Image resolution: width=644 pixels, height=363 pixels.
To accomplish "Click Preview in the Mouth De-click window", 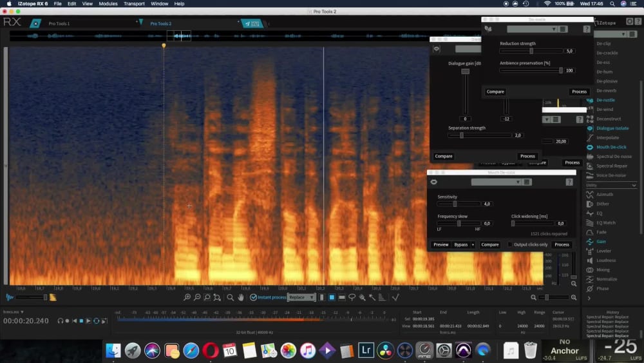I will tap(440, 244).
